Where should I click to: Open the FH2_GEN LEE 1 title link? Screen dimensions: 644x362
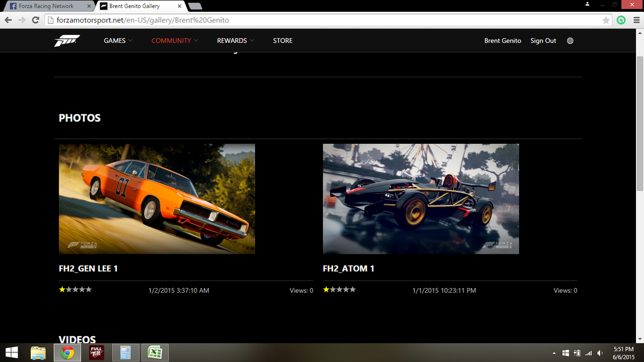tap(88, 268)
